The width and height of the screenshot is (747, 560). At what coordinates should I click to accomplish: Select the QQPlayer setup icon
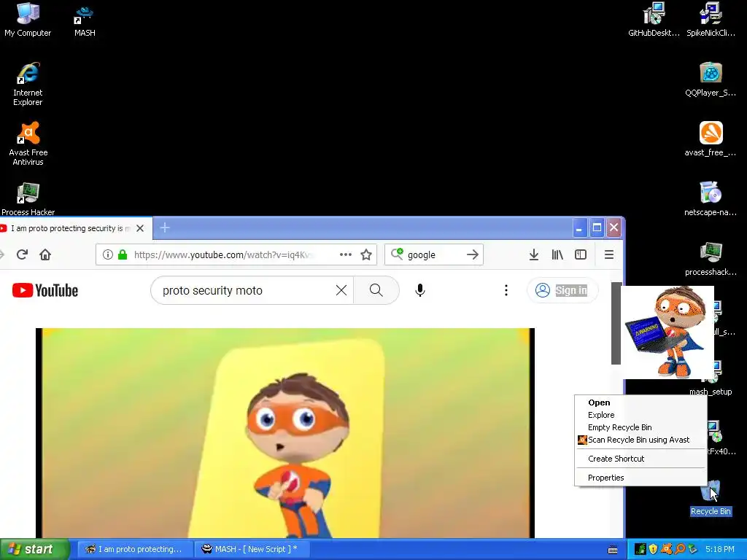tap(711, 79)
